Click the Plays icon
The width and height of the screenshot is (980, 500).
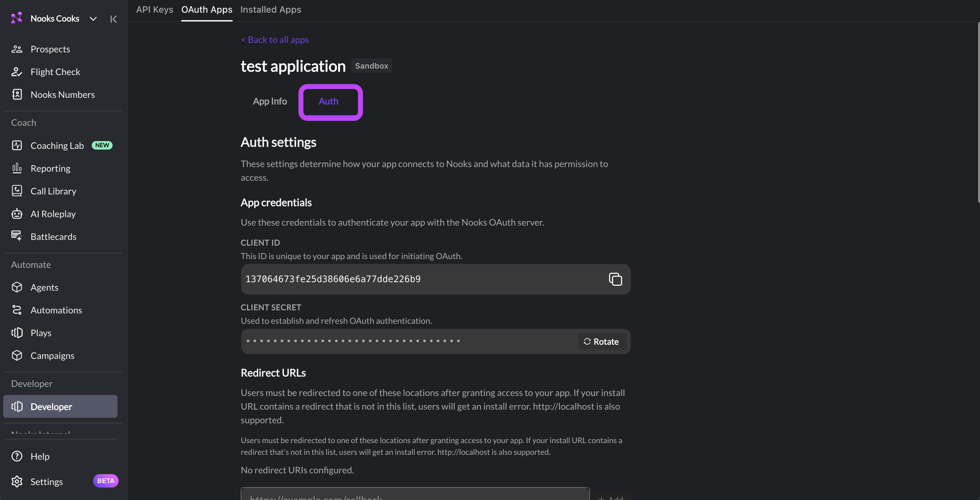17,333
